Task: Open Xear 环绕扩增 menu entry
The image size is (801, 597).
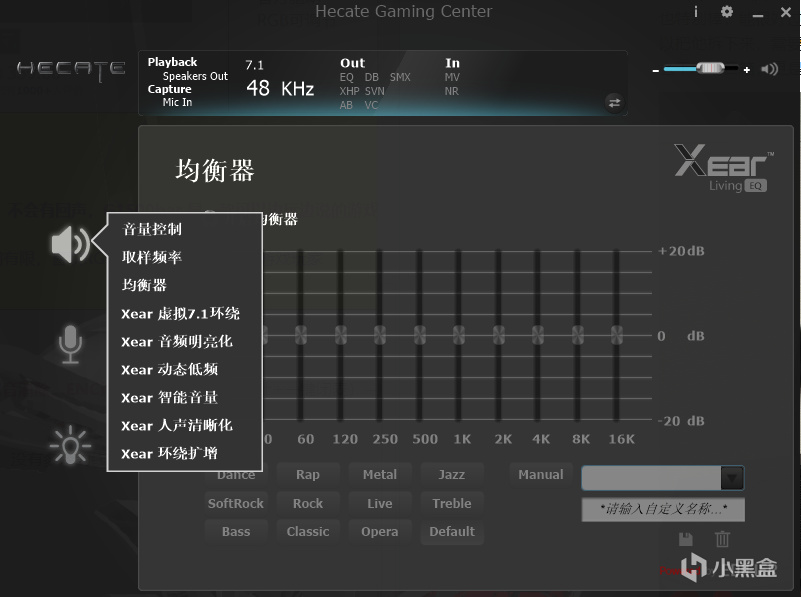Action: point(170,453)
